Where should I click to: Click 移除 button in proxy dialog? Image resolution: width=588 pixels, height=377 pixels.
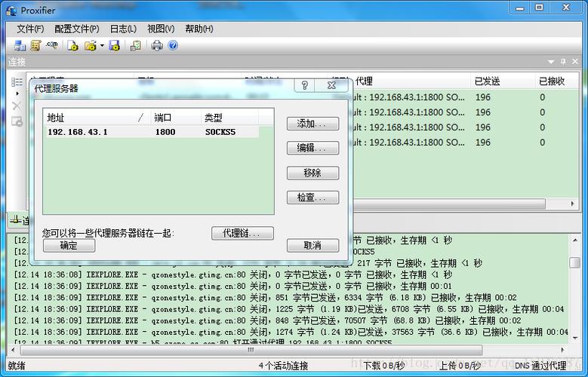point(312,173)
